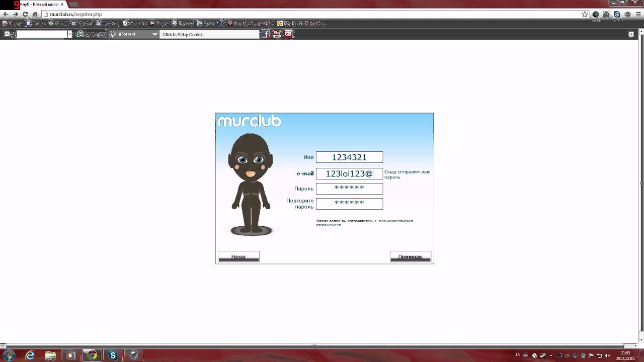Close the Клуб browser tab

pyautogui.click(x=62, y=4)
